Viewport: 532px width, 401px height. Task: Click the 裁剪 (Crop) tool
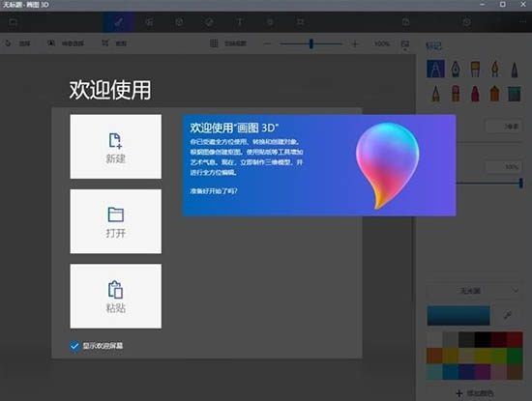point(114,43)
